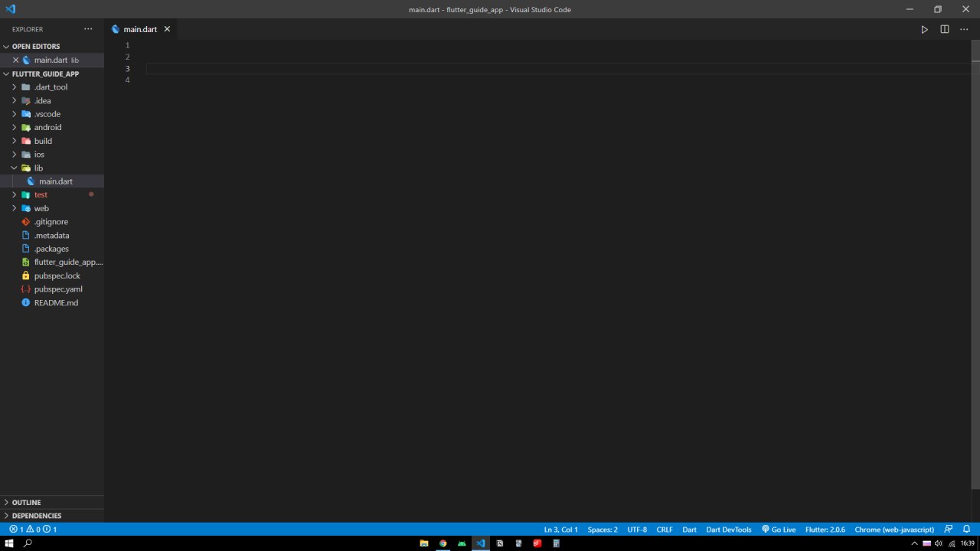Viewport: 980px width, 551px height.
Task: Run the Dart file with play icon
Action: pyautogui.click(x=924, y=29)
